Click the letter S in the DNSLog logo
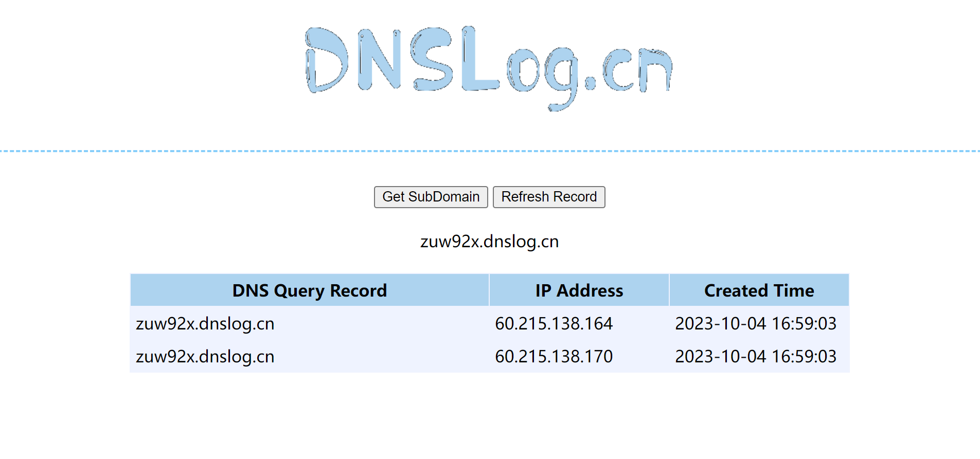The image size is (980, 459). pyautogui.click(x=432, y=59)
